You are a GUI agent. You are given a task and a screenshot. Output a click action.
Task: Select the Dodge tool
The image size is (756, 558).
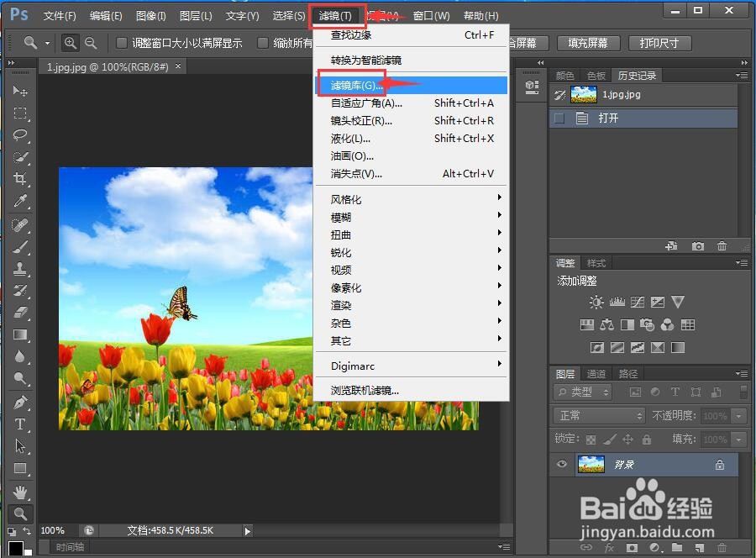pyautogui.click(x=20, y=378)
